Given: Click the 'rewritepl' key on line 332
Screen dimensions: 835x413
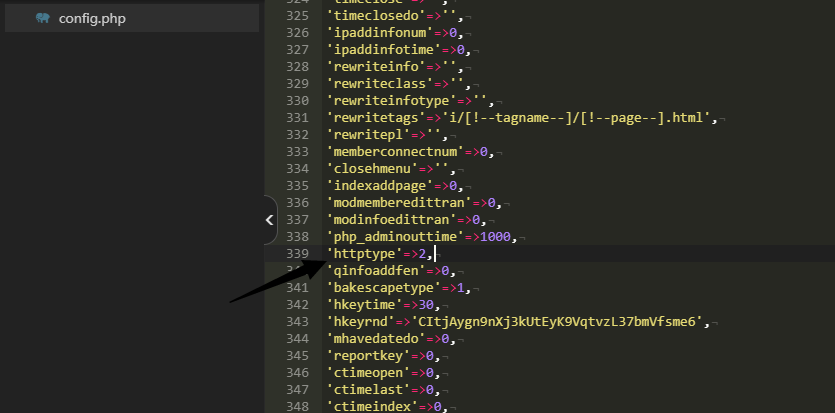Looking at the screenshot, I should [369, 135].
